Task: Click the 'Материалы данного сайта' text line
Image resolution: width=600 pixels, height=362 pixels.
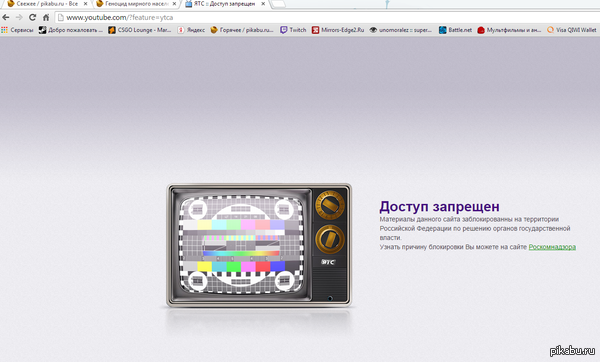Action: point(469,219)
